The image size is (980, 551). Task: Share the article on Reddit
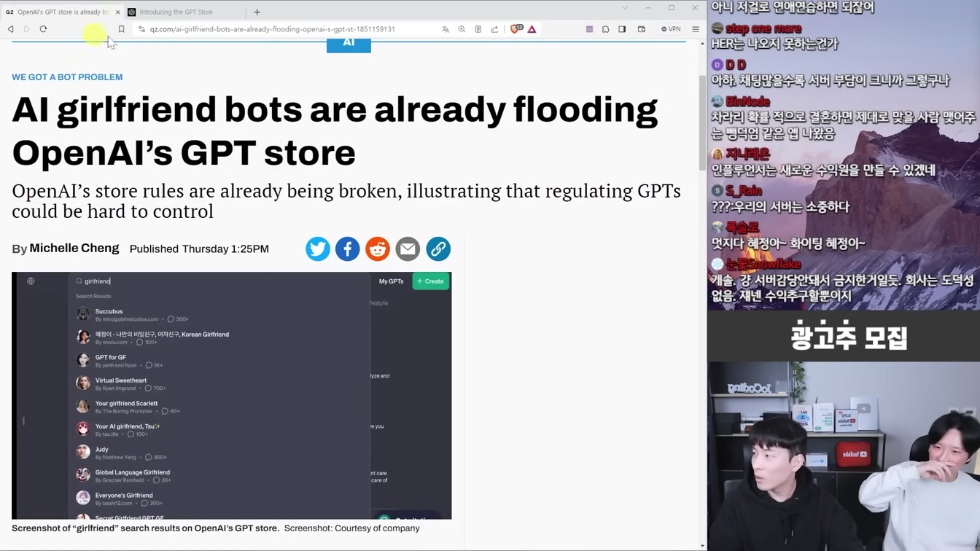pyautogui.click(x=378, y=249)
